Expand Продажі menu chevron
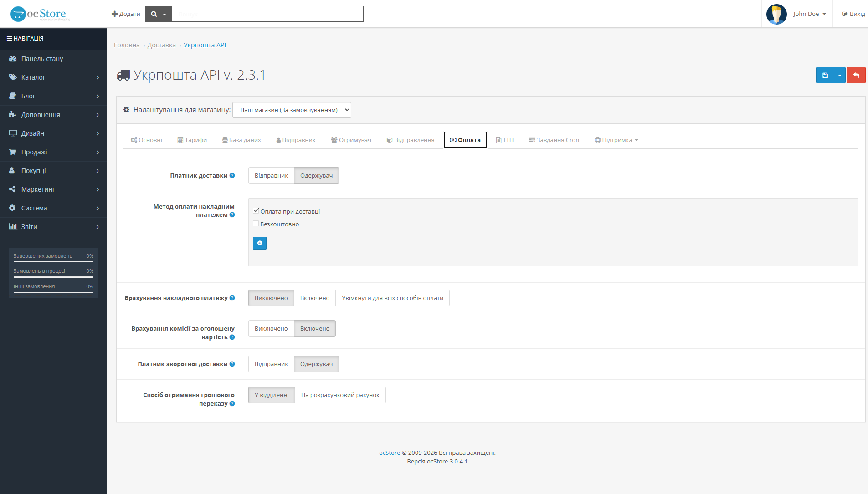Image resolution: width=868 pixels, height=494 pixels. click(98, 153)
